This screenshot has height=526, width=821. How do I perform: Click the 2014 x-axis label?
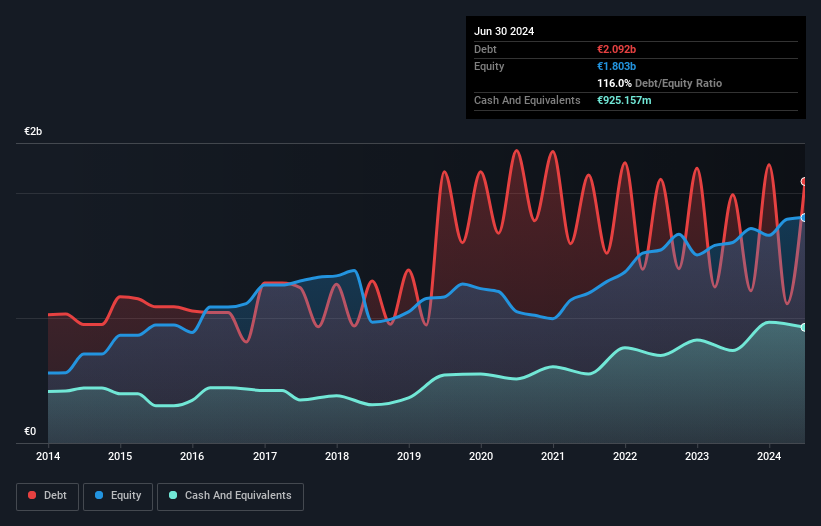click(48, 456)
